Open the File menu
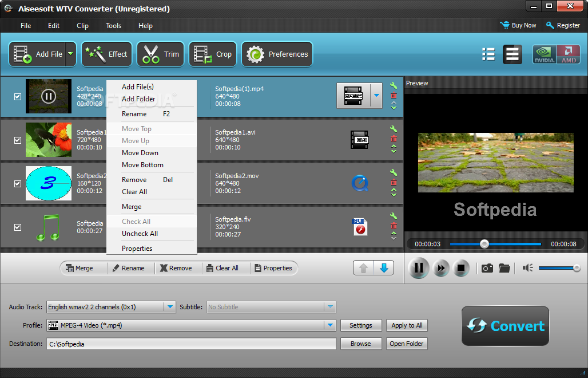The width and height of the screenshot is (588, 378). pos(26,26)
